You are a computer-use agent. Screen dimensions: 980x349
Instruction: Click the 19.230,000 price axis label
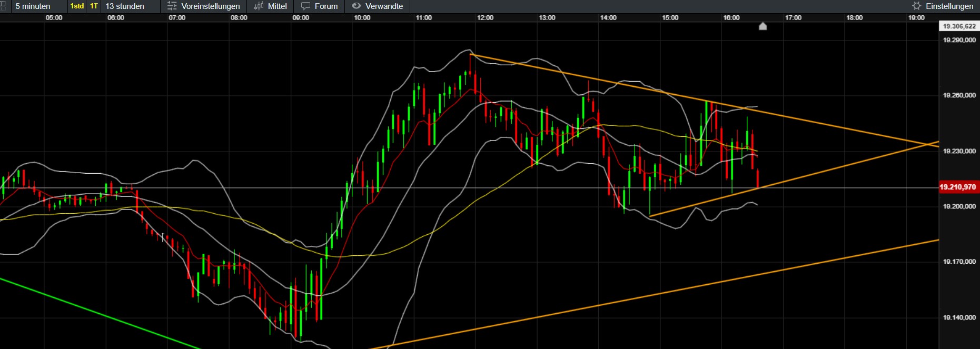(x=959, y=151)
